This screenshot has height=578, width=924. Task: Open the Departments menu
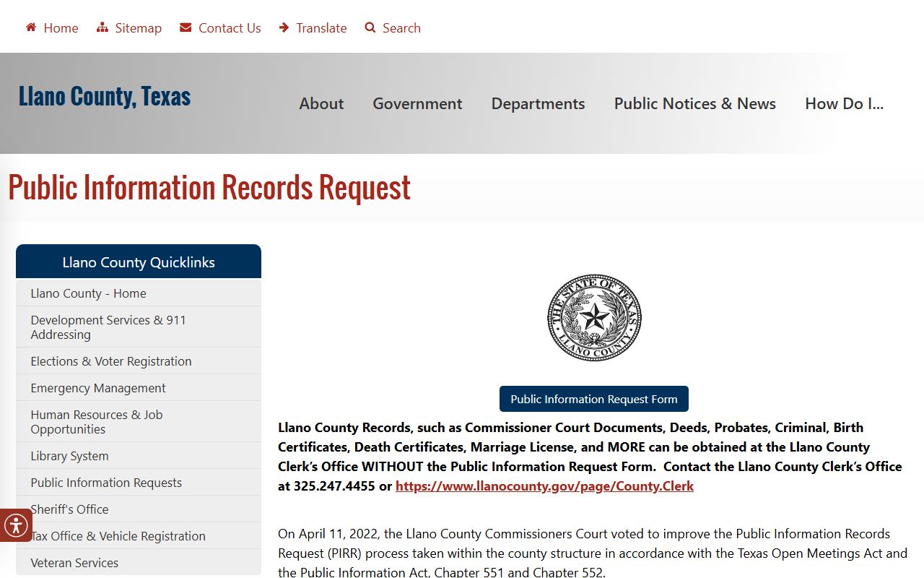coord(539,103)
